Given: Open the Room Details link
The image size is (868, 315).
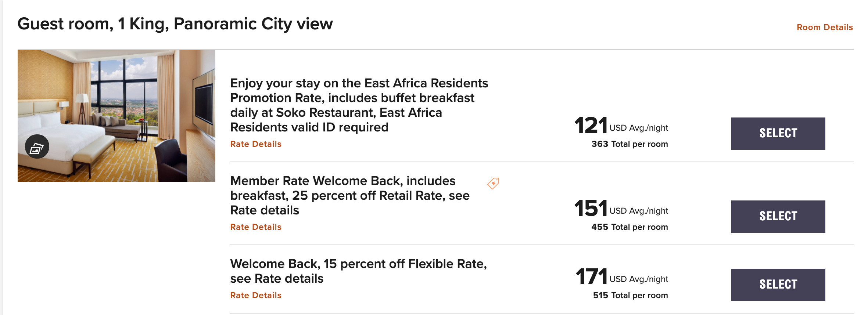Looking at the screenshot, I should (x=825, y=28).
